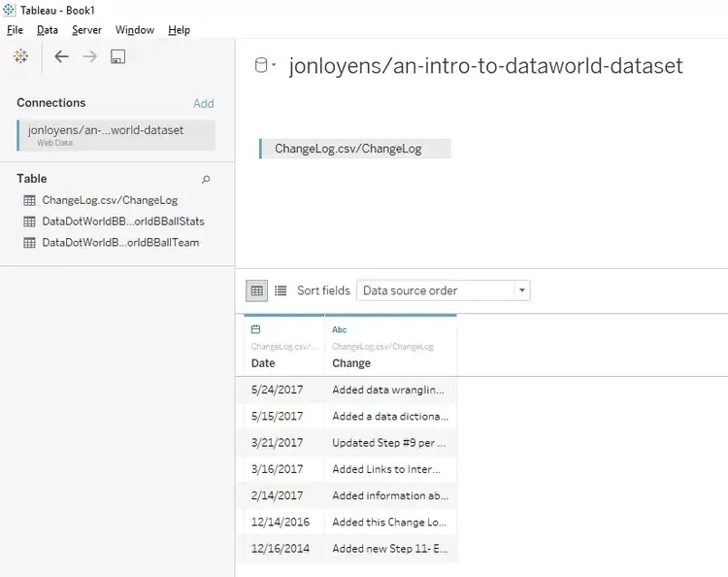Screen dimensions: 728x577
Task: Select ChangeLog.csv/ChangeLog in the Table list
Action: (110, 200)
